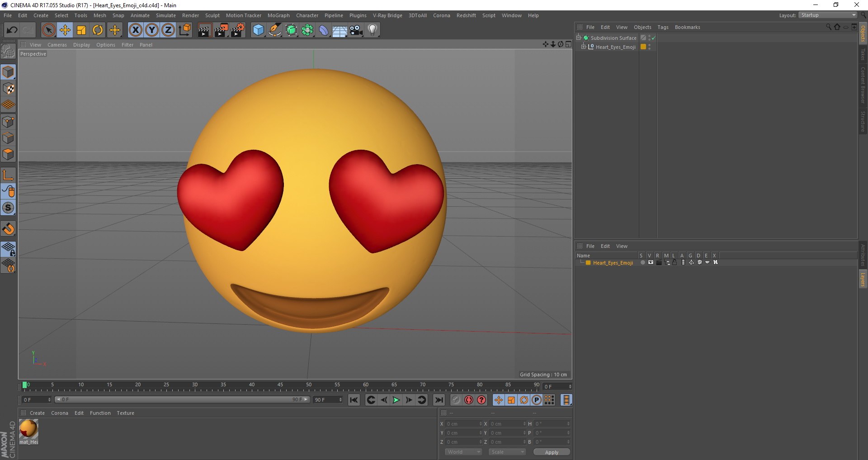This screenshot has width=868, height=460.
Task: Toggle layer Lock for Heart_Eyes_Emoji
Action: tap(675, 262)
